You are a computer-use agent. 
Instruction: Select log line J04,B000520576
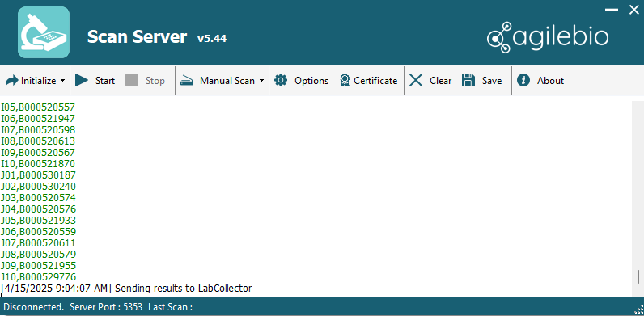[38, 209]
